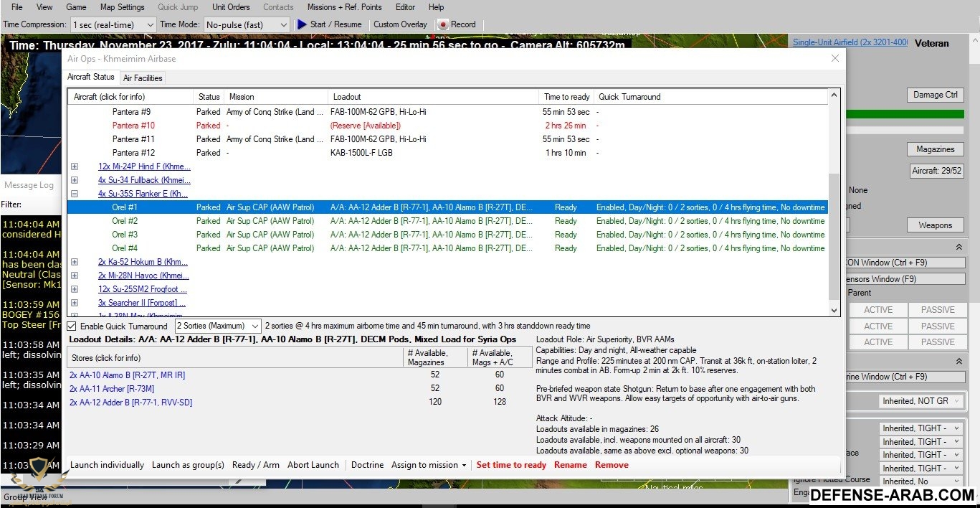
Task: Click the Start / Resume play icon
Action: pyautogui.click(x=302, y=24)
